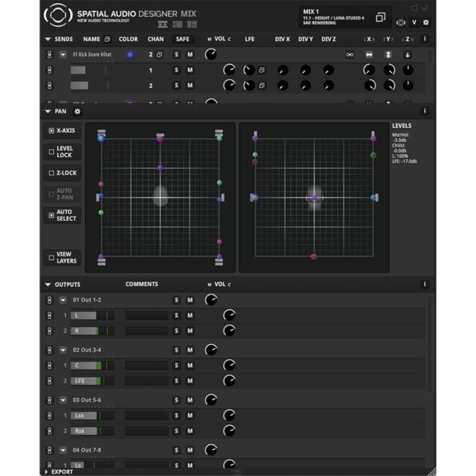Click the horizontal flip arrows in Kick Snare Hihat row

pos(369,55)
